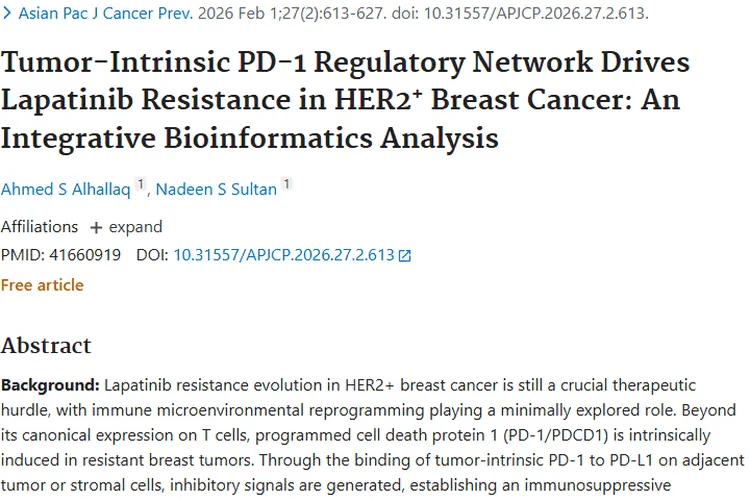750x500 pixels.
Task: Click the PMID: label text
Action: coord(23,255)
